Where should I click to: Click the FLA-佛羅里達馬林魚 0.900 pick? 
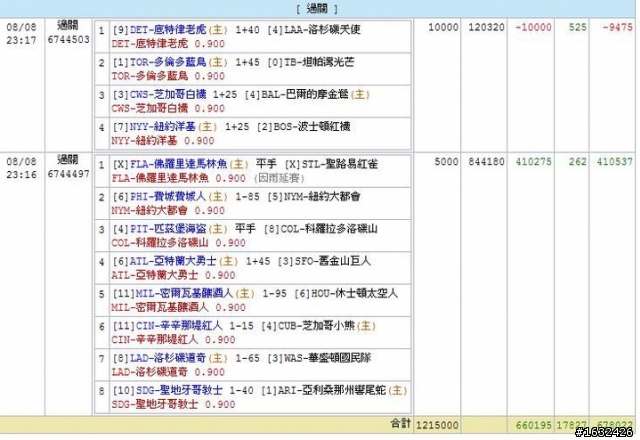179,178
